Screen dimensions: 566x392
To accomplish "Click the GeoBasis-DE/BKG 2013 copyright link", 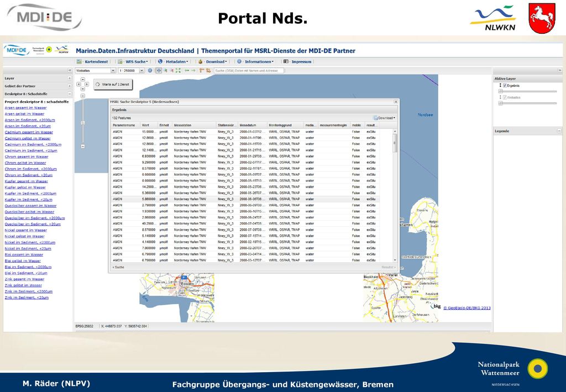I will point(467,308).
